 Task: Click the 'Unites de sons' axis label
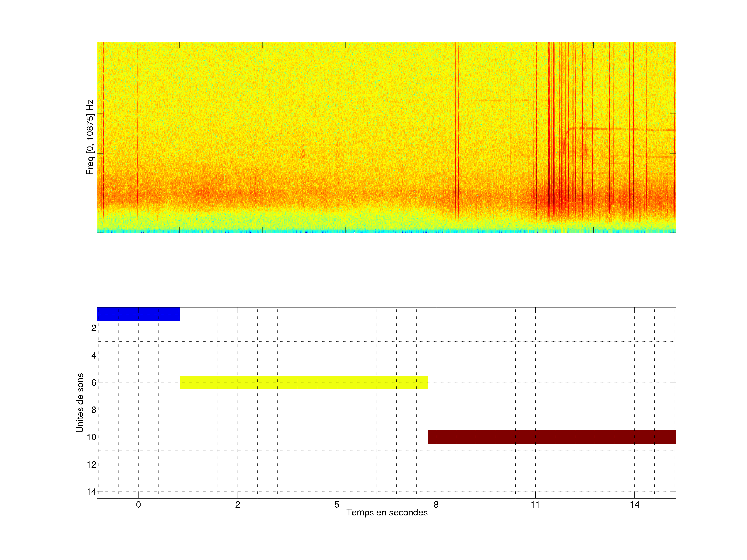click(x=80, y=402)
